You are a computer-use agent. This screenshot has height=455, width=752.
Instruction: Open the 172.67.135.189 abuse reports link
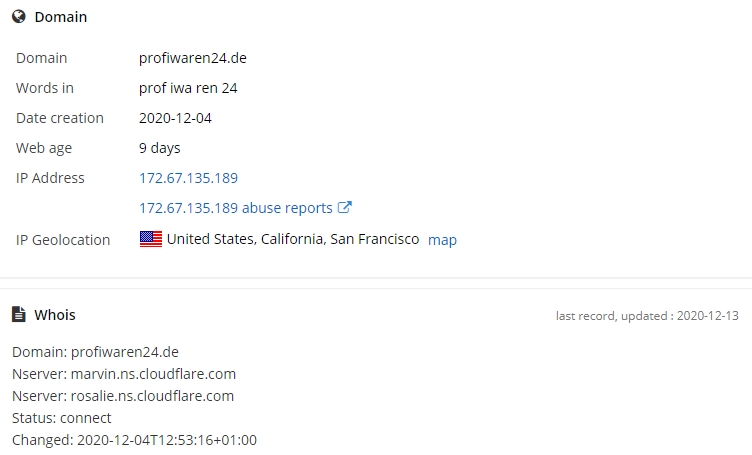[235, 208]
